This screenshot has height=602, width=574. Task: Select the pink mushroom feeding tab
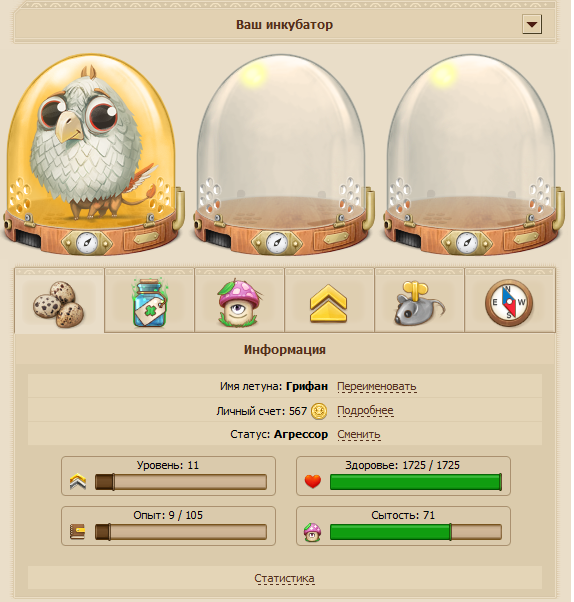tap(239, 301)
